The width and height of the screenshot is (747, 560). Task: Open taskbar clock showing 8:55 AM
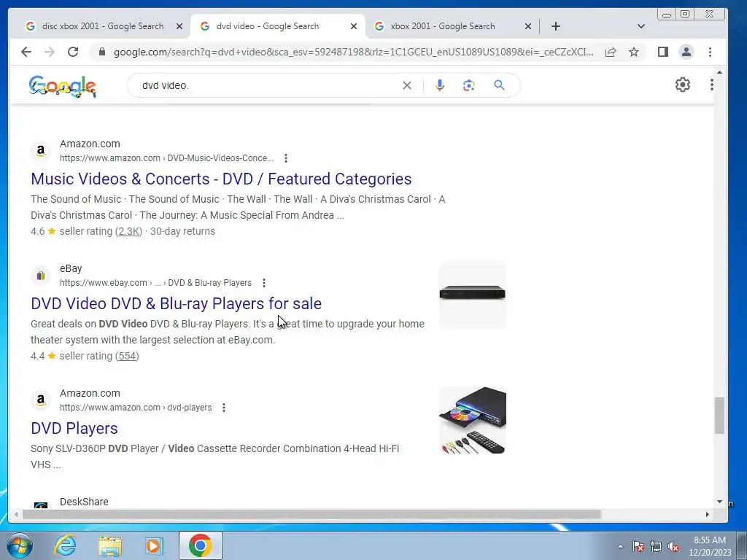[710, 546]
